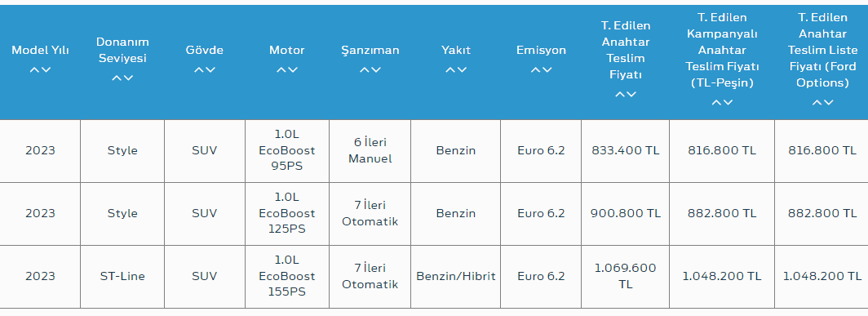Click the 1.0L EcoBoost 125PS cell
Screen dimensions: 868x316
tap(287, 213)
